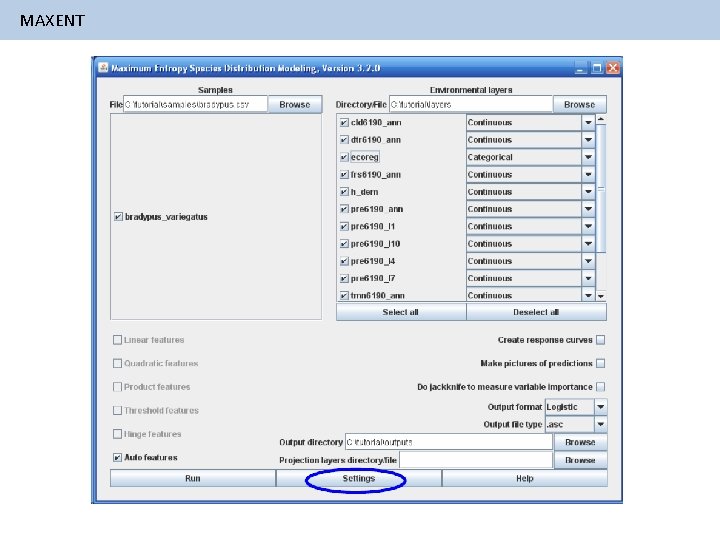Click the Output directory path field
Viewport: 720px width, 540px height.
(x=449, y=442)
